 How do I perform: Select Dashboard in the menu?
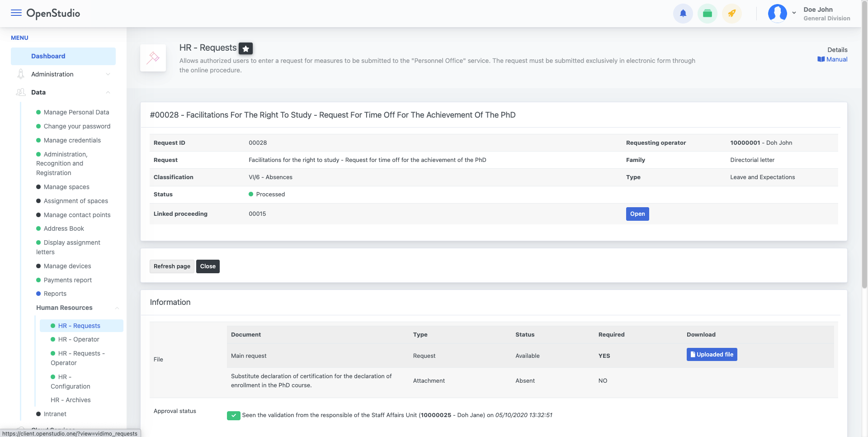coord(63,56)
